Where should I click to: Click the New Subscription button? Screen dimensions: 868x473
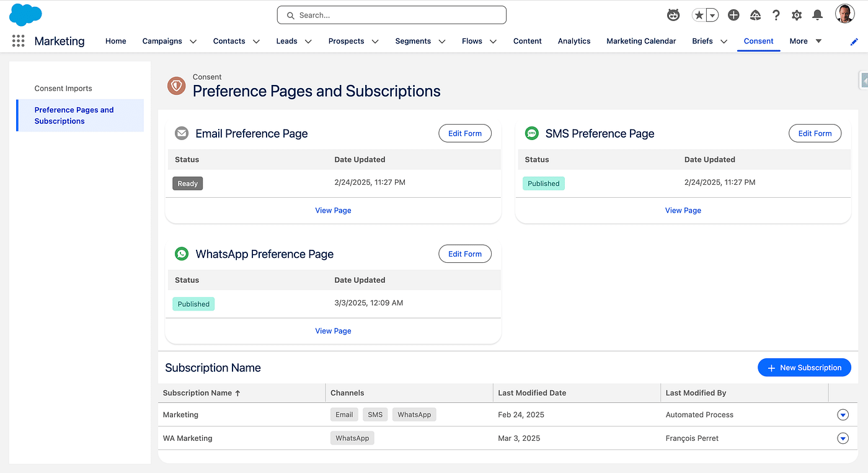804,368
